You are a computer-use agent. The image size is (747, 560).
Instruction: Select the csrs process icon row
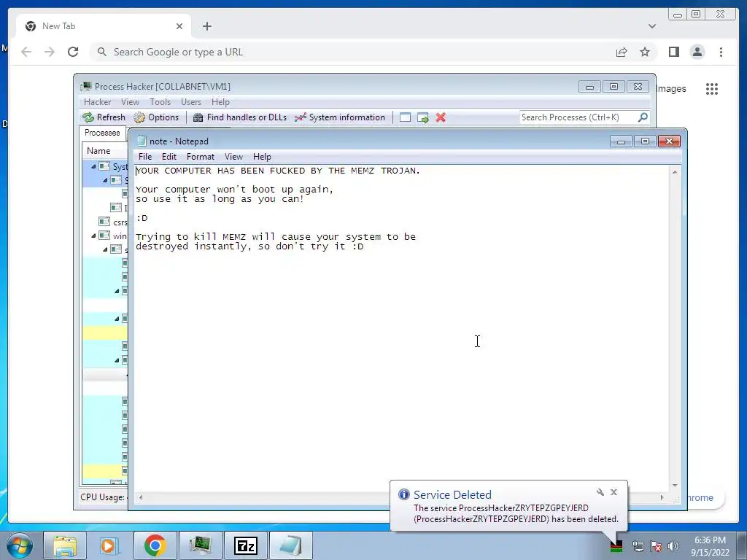(x=104, y=222)
